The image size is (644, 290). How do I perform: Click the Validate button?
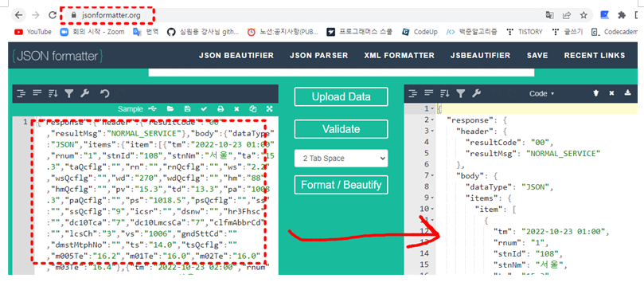342,129
